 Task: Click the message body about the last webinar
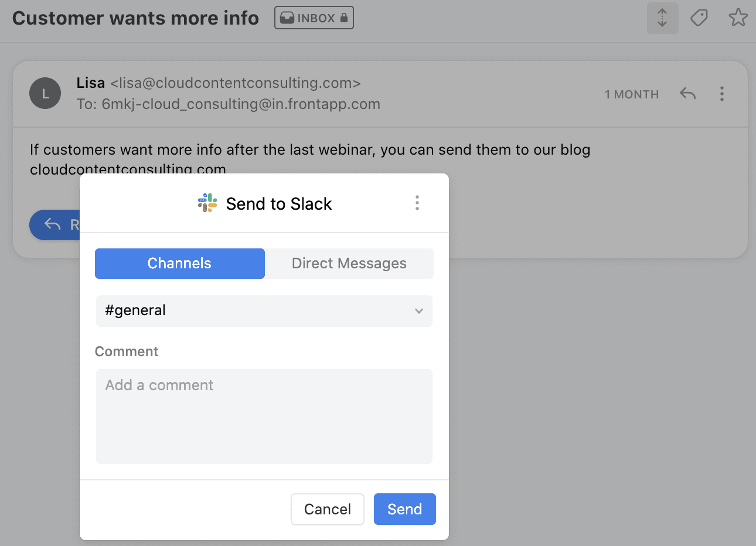coord(310,159)
